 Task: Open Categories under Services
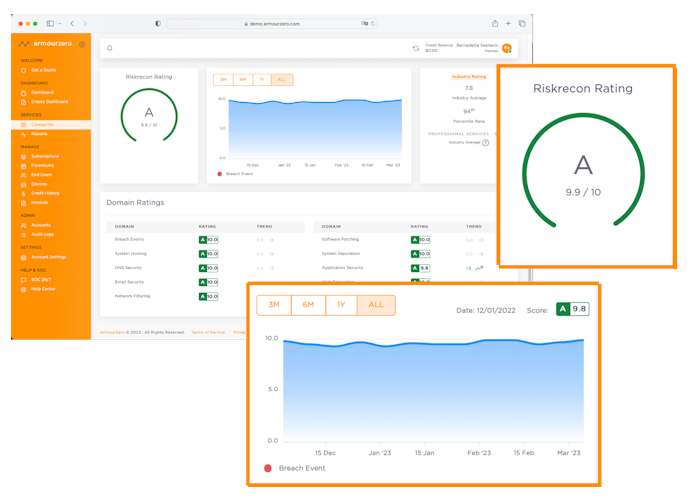coord(51,125)
